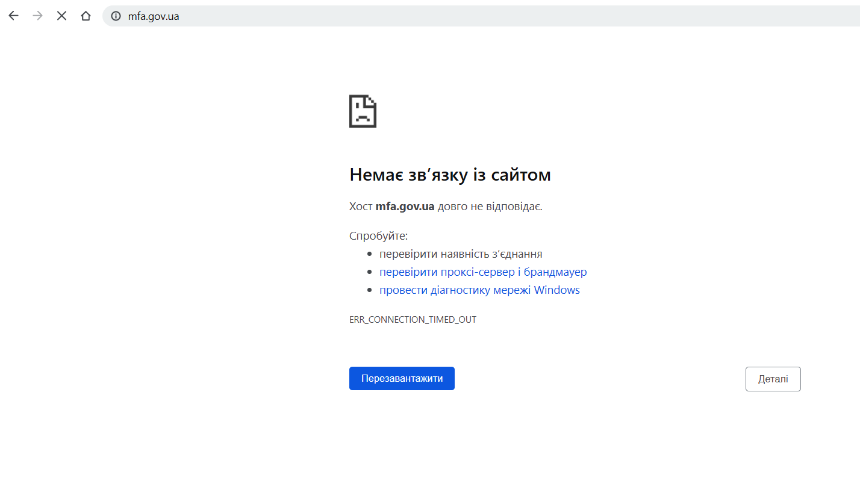Screen dimensions: 860x504
Task: Open the Деталі button
Action: point(773,379)
